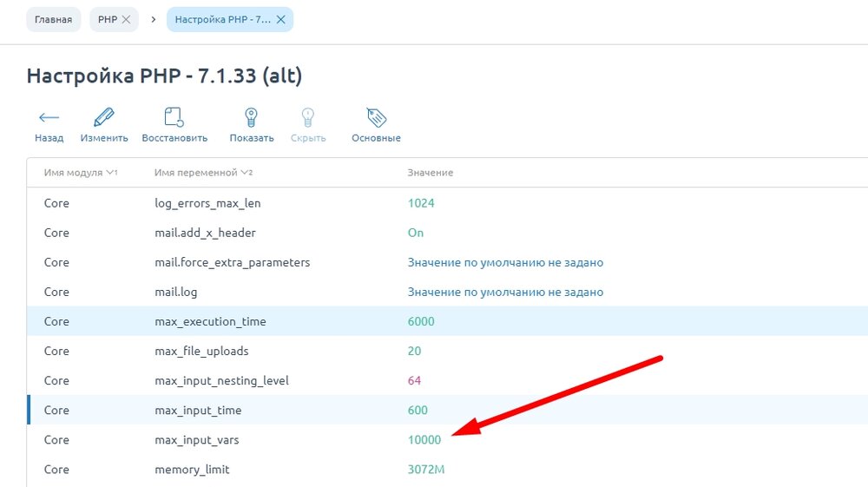The height and width of the screenshot is (487, 868).
Task: Click the Hide lightbulb icon
Action: click(307, 118)
